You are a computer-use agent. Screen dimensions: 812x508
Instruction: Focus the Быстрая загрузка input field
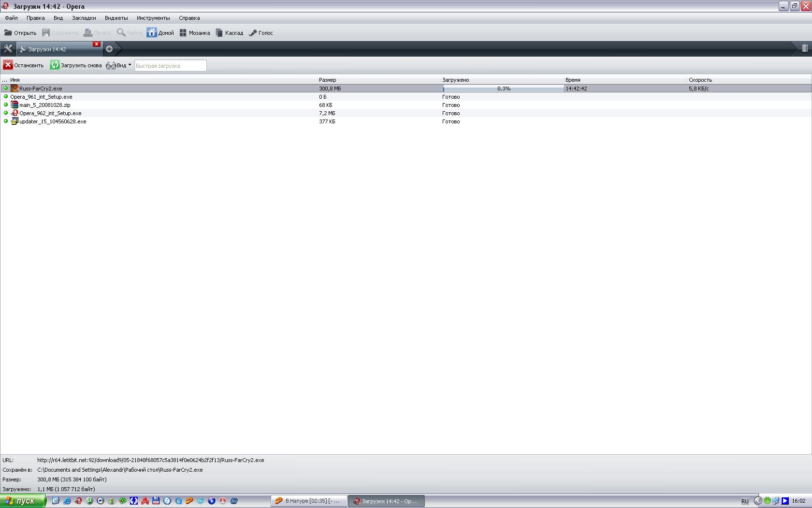coord(171,65)
